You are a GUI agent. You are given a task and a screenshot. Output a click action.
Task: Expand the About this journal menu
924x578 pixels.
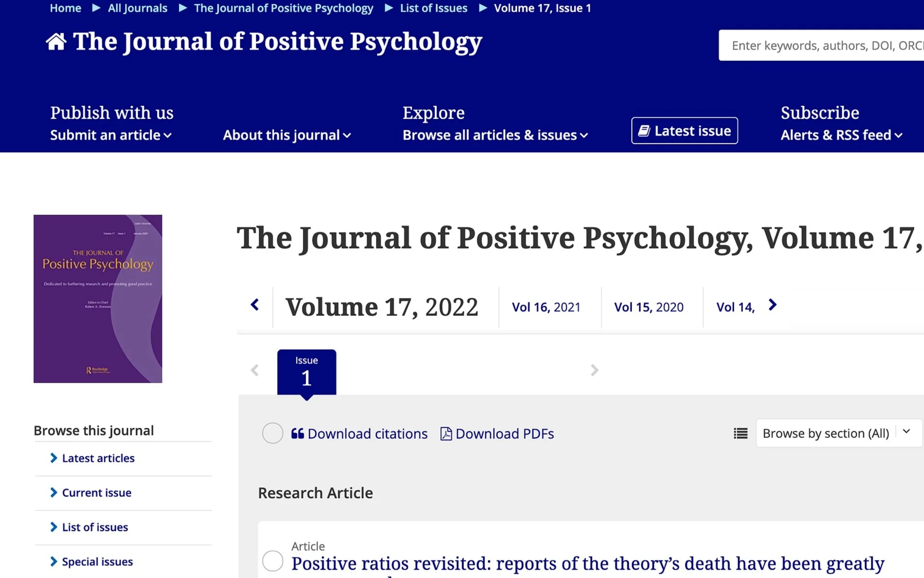287,135
